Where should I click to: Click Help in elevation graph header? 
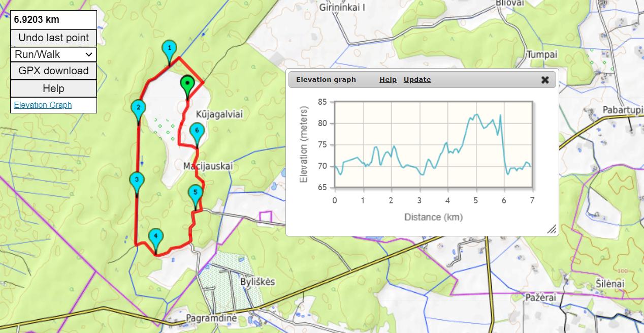pyautogui.click(x=388, y=80)
